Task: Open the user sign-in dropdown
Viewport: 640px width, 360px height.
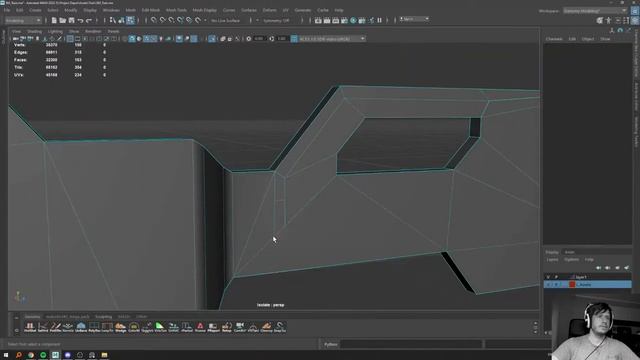Action: pos(414,19)
